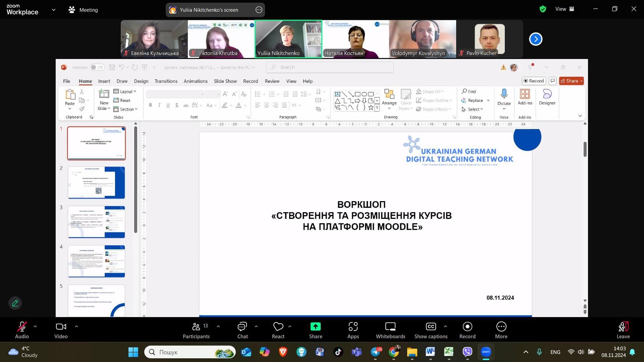Click the red Share button
The height and width of the screenshot is (362, 644).
571,81
